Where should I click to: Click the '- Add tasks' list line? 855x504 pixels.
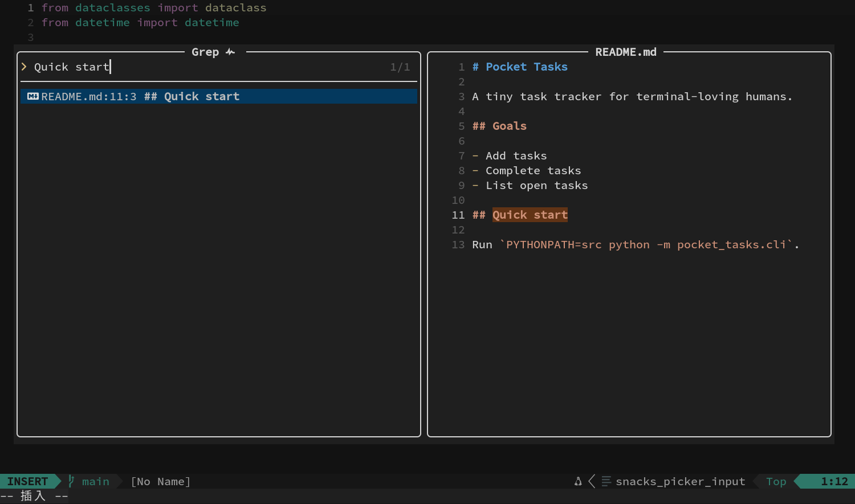click(x=510, y=155)
